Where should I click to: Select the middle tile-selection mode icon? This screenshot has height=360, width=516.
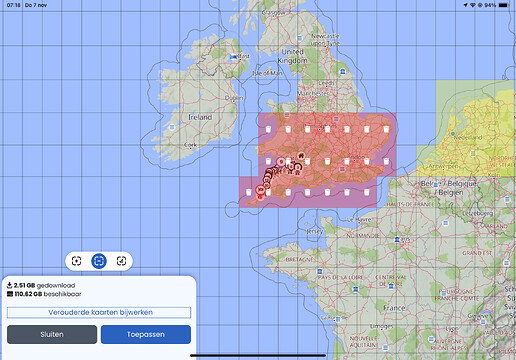[x=99, y=261]
